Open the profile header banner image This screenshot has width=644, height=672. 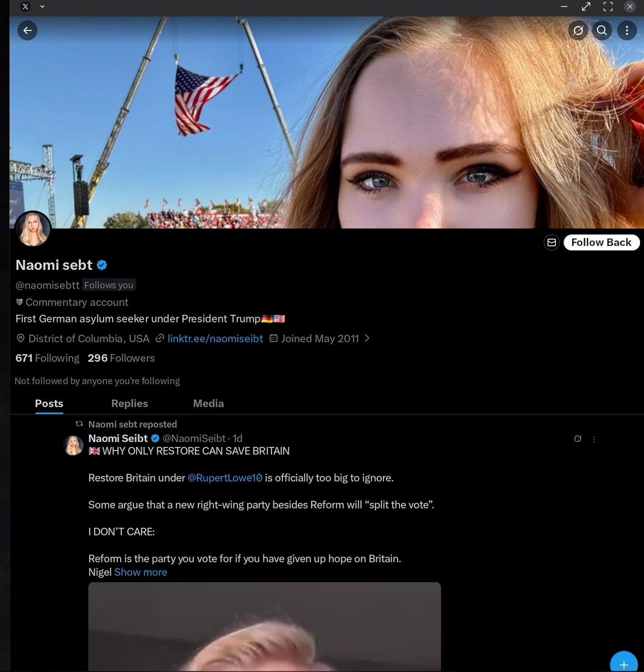(x=326, y=122)
